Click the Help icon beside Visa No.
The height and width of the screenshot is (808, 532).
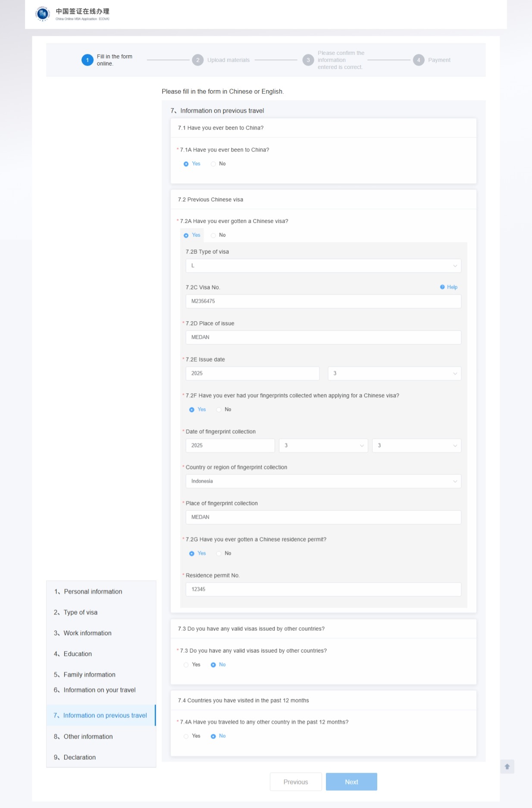[442, 287]
